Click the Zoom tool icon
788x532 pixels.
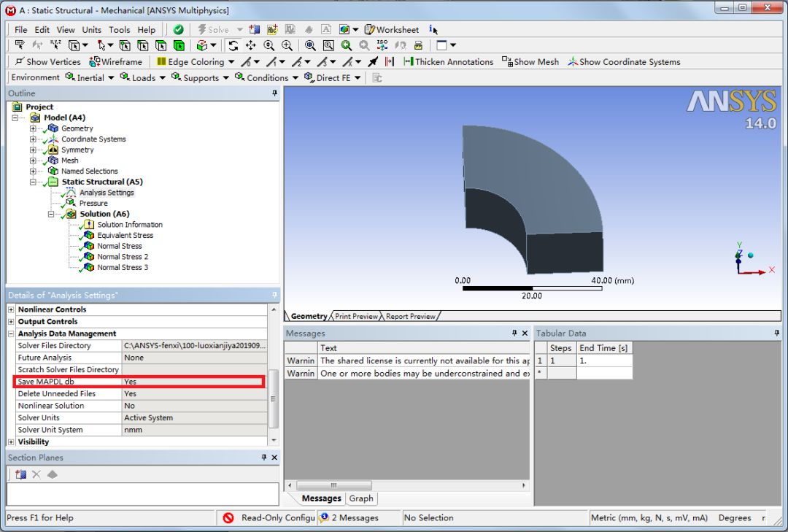(269, 46)
